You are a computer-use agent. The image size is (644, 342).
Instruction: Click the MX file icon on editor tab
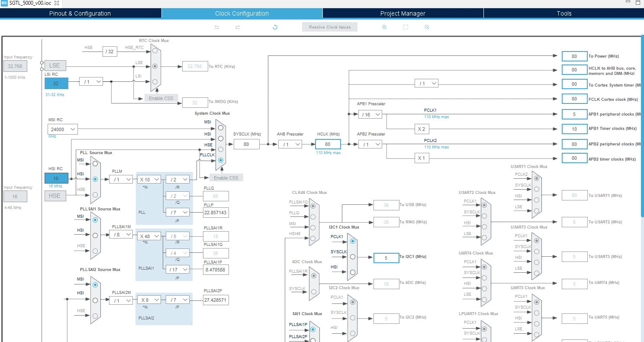coord(4,3)
